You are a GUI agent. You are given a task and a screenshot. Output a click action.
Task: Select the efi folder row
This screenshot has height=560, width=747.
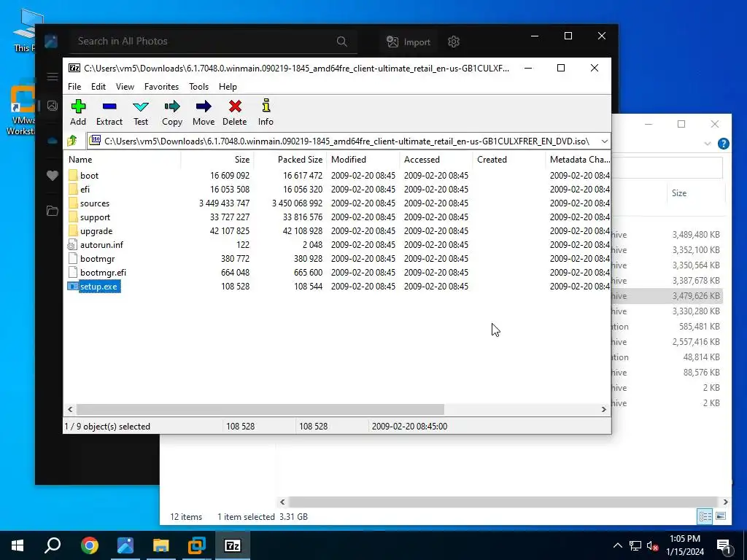(x=337, y=189)
